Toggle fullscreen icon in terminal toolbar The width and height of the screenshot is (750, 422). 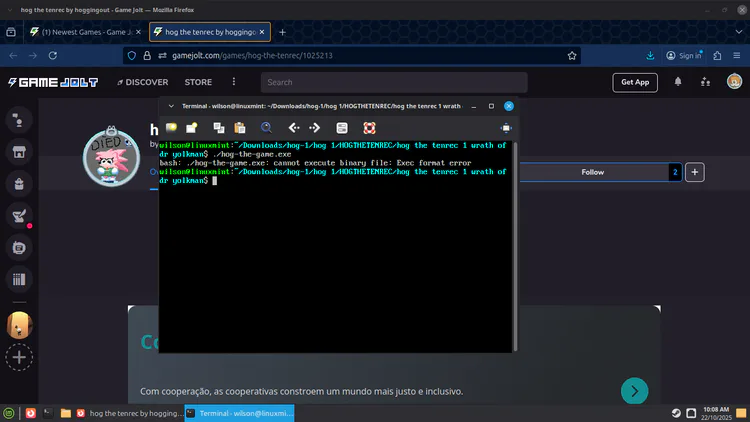click(506, 128)
